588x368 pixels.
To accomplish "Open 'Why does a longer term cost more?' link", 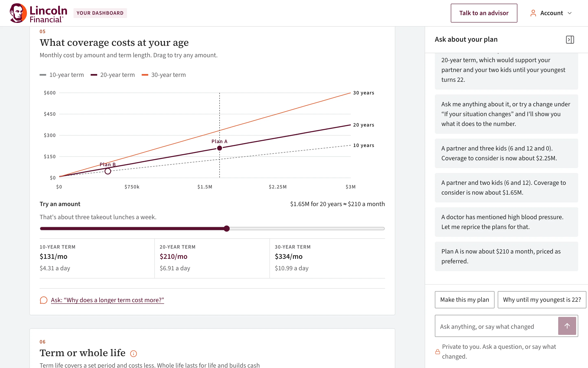I will (x=107, y=300).
